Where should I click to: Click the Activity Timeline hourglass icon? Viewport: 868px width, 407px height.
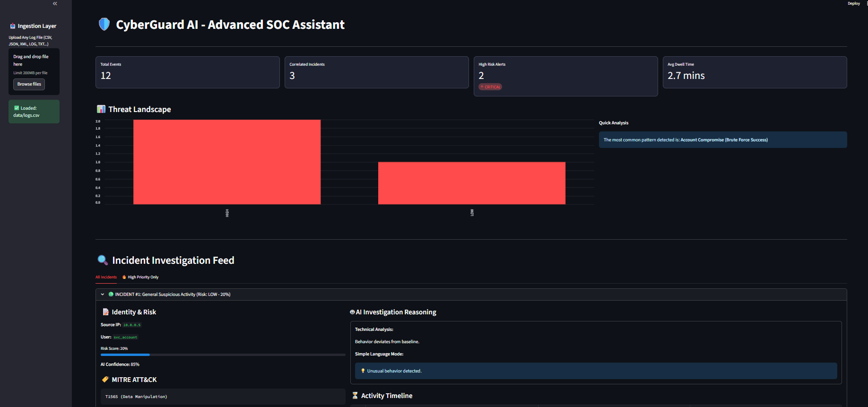[x=355, y=396]
